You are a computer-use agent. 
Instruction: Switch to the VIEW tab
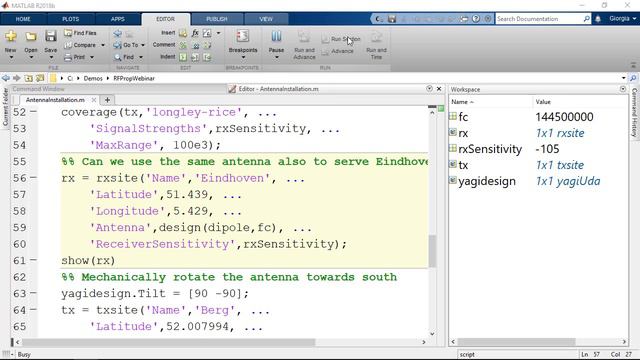click(266, 19)
